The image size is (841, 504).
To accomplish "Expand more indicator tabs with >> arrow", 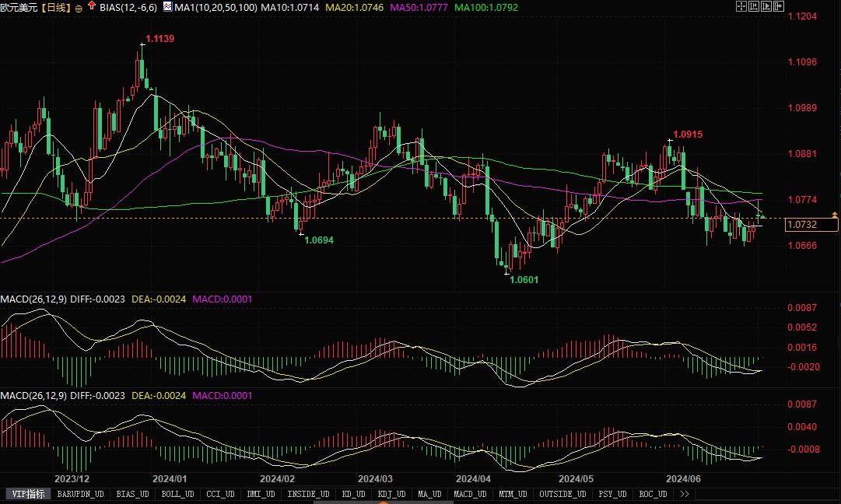I will coord(684,494).
